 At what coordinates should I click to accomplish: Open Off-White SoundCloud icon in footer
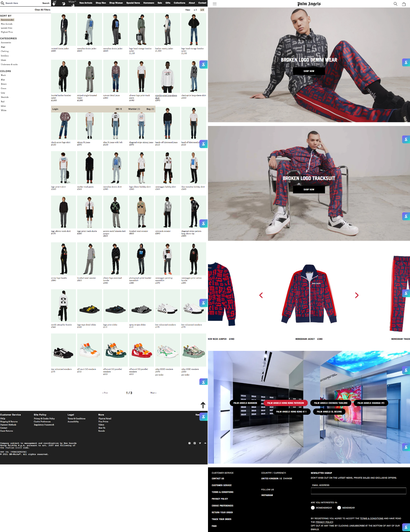click(x=205, y=443)
